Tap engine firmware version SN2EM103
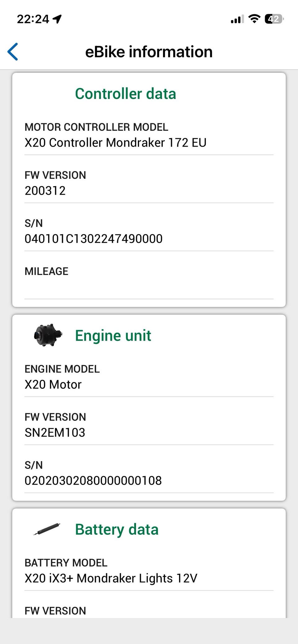Viewport: 298px width, 644px height. (55, 433)
